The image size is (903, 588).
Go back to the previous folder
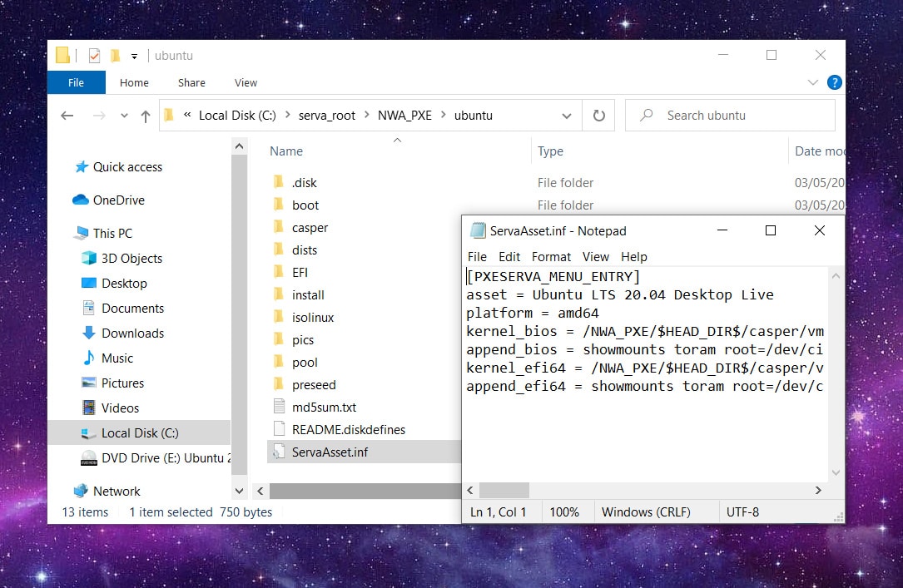tap(67, 116)
